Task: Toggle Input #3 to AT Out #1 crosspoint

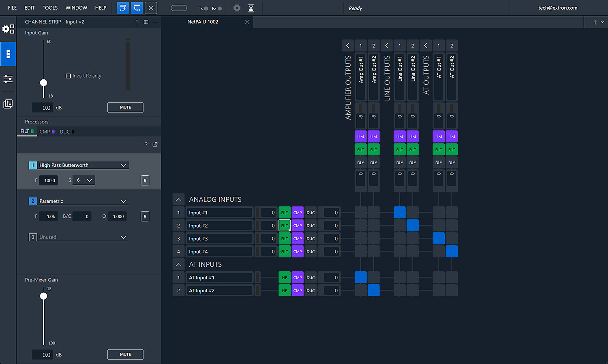Action: tap(439, 238)
